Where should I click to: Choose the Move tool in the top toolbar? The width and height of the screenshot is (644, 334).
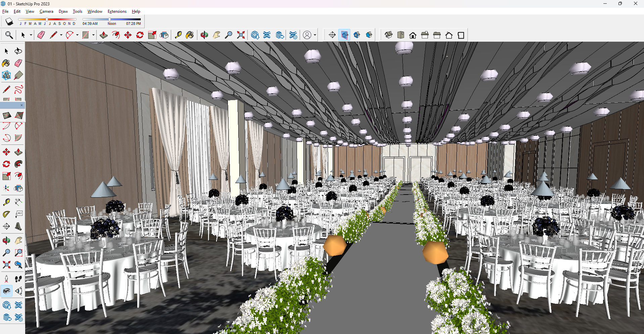128,35
